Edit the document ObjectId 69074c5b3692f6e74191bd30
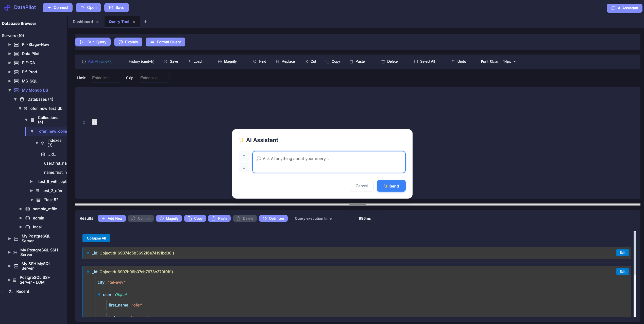The height and width of the screenshot is (324, 644). (x=622, y=253)
